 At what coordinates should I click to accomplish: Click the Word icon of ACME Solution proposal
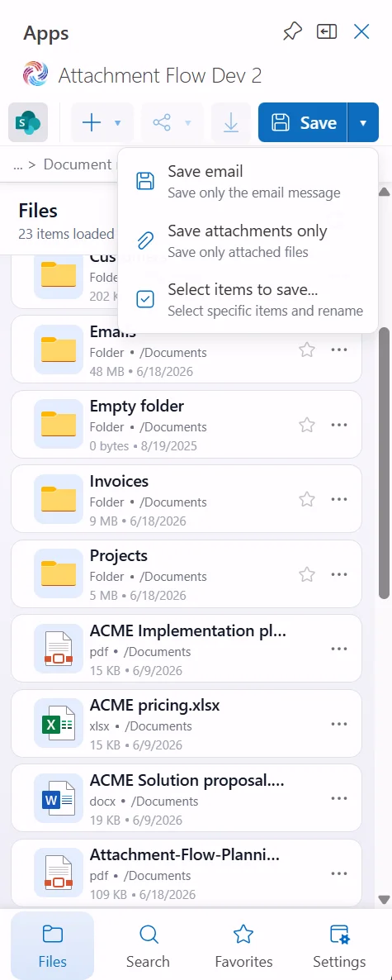point(59,798)
